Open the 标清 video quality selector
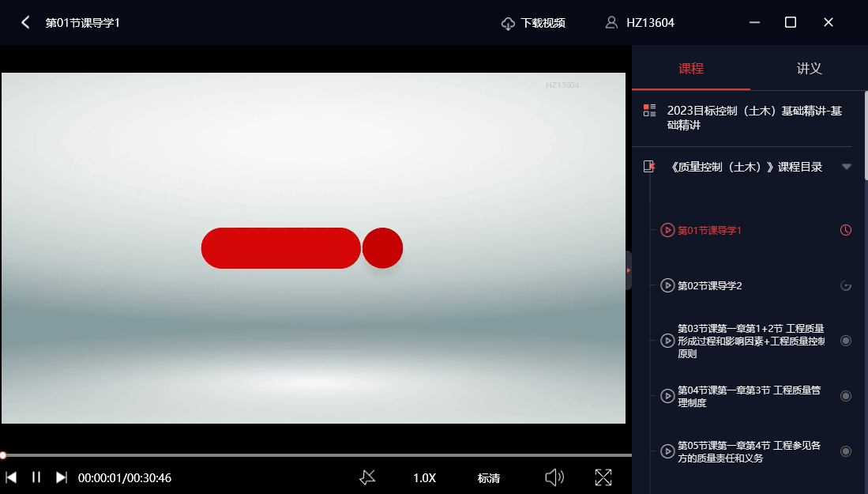Viewport: 868px width, 494px height. (488, 478)
